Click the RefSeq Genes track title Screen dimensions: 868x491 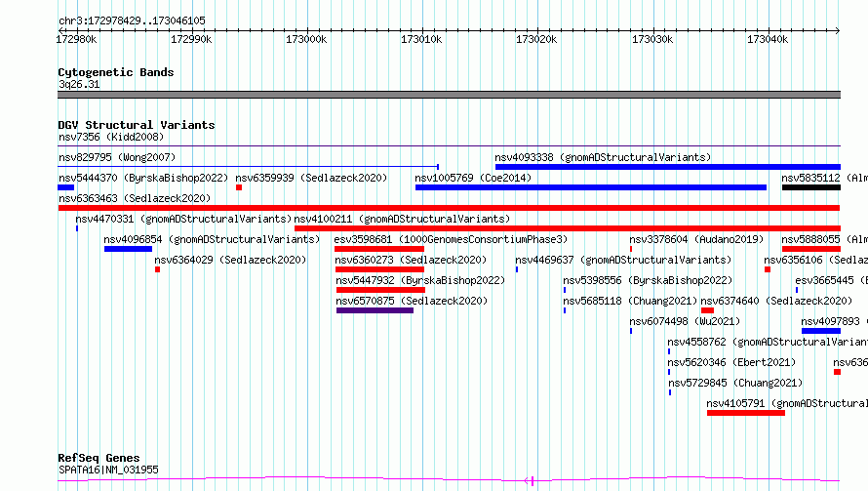pos(99,459)
